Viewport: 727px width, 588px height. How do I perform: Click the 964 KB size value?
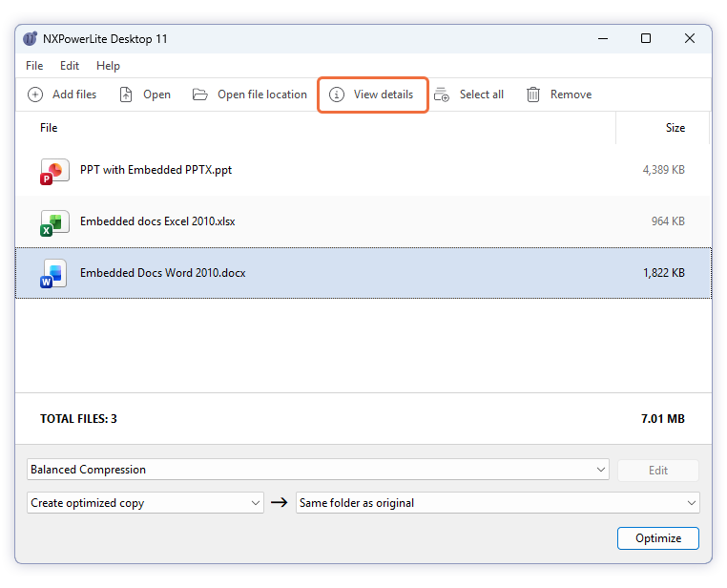(x=668, y=221)
